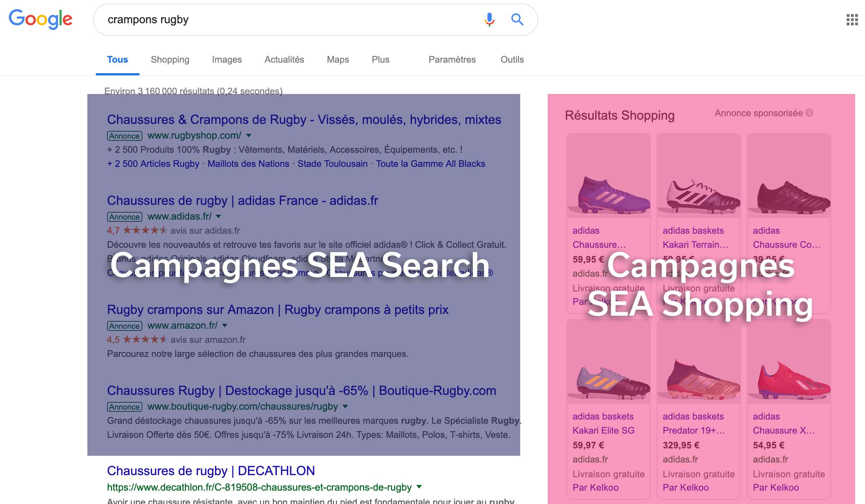Expand dropdown arrow next to boutique-rugby.com URL

(345, 407)
